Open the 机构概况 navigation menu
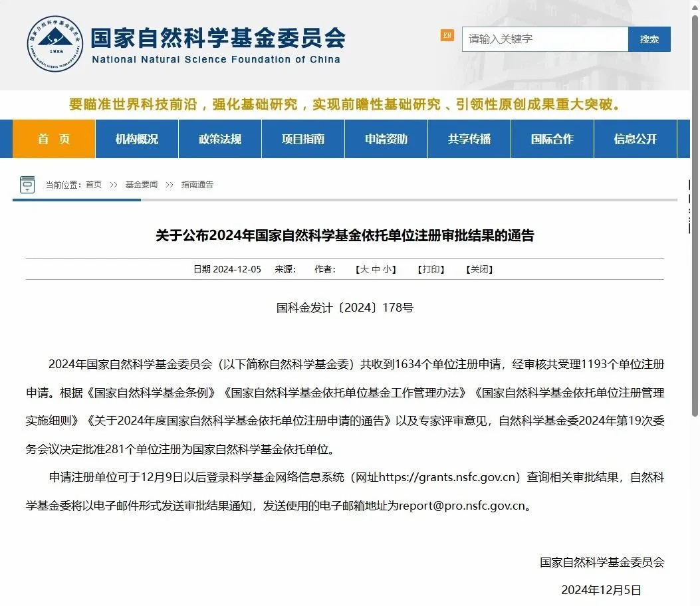 [x=136, y=139]
